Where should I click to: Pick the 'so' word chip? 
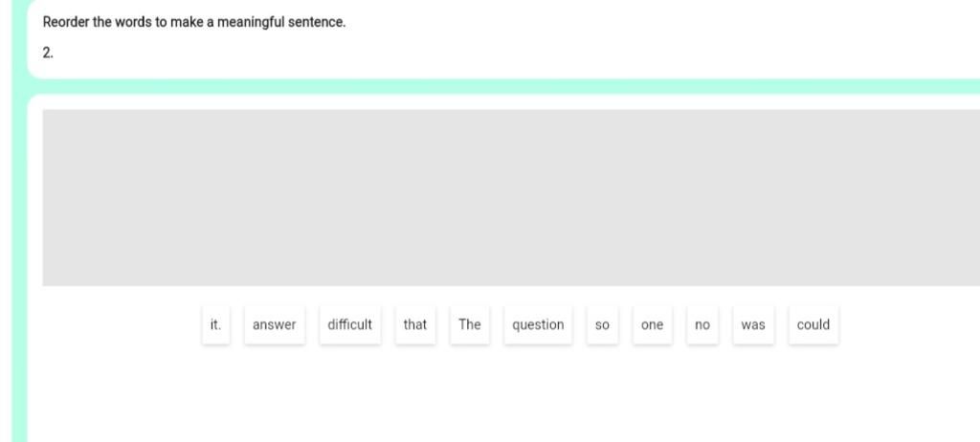pos(602,324)
